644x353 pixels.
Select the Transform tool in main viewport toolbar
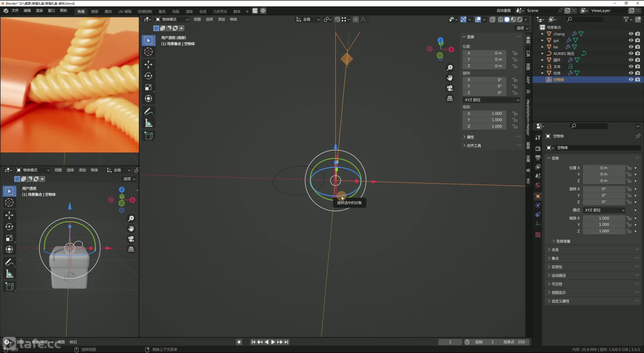148,98
